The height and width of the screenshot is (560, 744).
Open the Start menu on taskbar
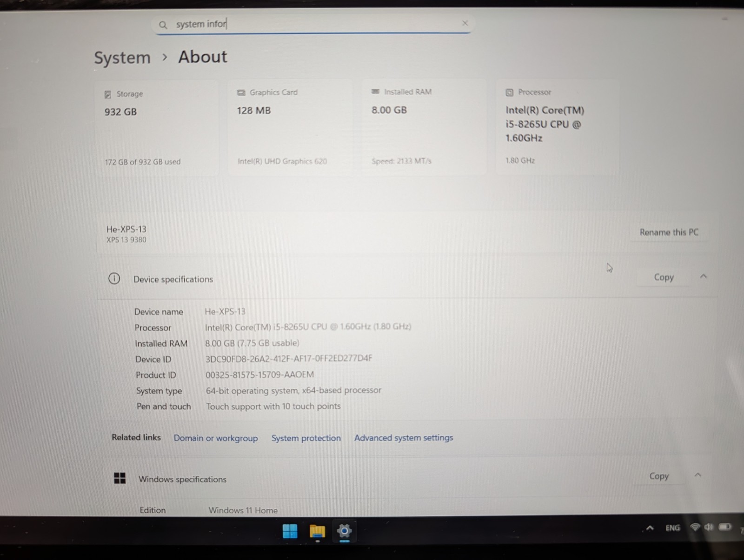click(x=290, y=531)
